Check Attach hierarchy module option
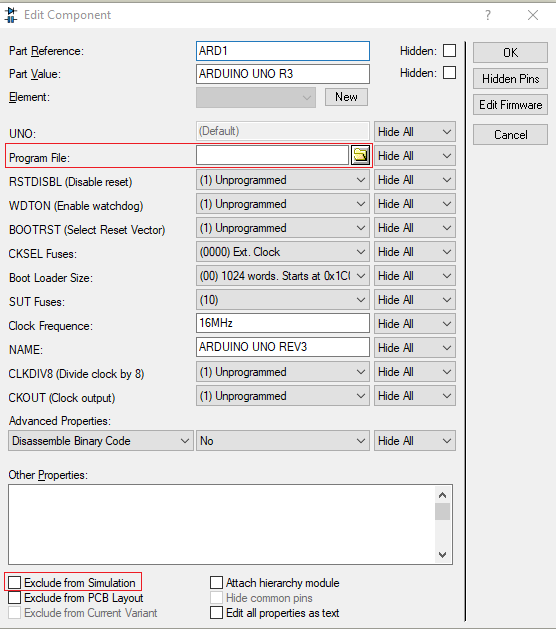This screenshot has height=629, width=556. coord(216,582)
